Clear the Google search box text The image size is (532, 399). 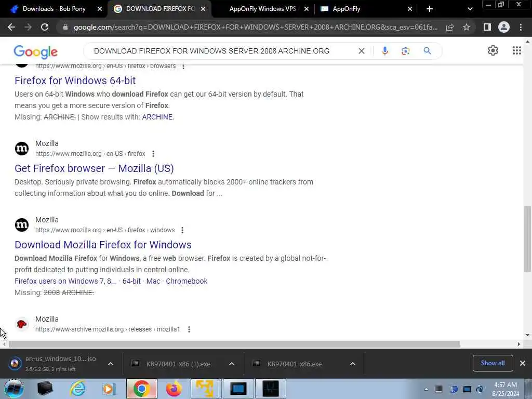(362, 51)
